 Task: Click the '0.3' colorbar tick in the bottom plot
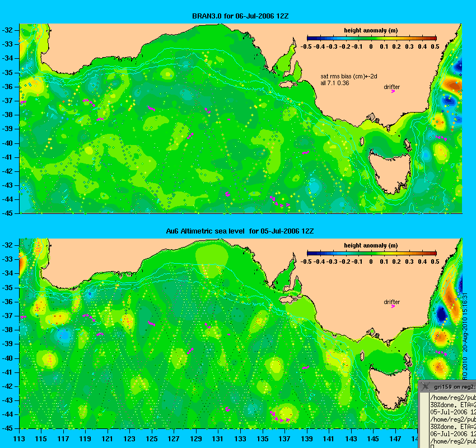[x=409, y=262]
